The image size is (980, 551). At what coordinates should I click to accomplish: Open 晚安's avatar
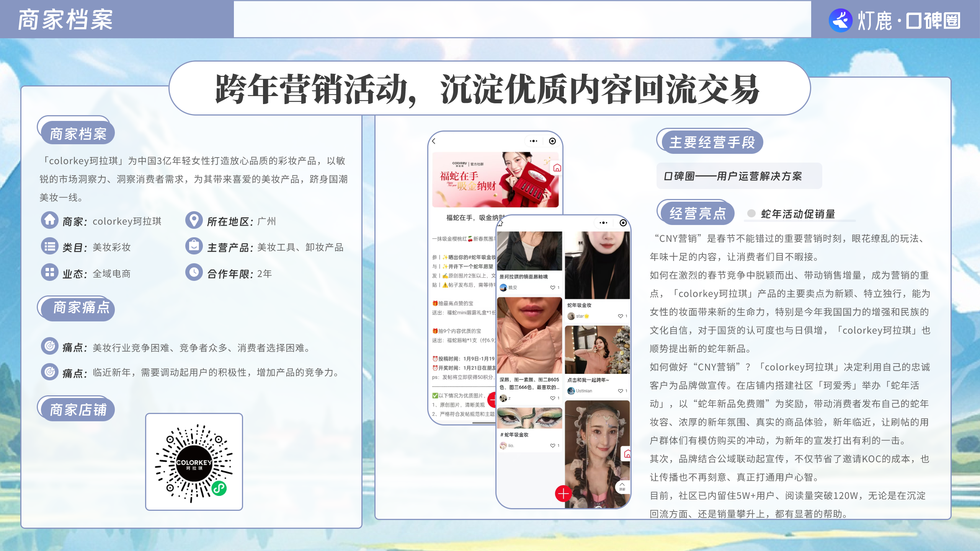503,287
